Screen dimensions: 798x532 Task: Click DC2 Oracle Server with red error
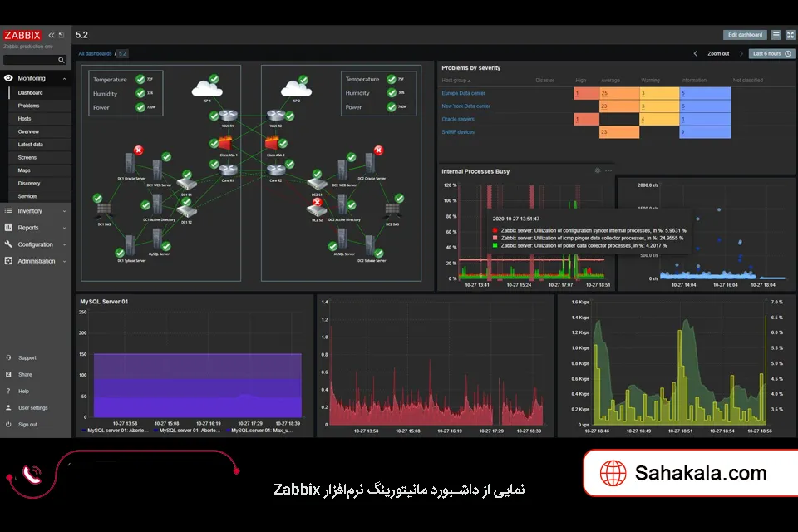(371, 163)
